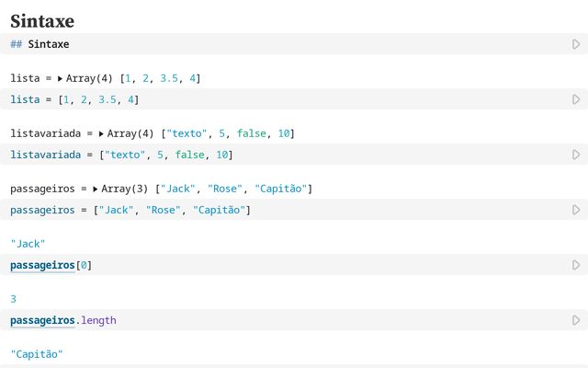Screen dimensions: 588x368
Task: Select the output value 3
Action: pos(14,299)
